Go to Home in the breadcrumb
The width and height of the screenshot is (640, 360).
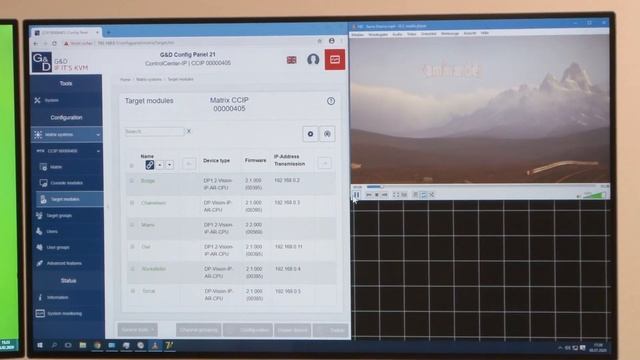(125, 80)
